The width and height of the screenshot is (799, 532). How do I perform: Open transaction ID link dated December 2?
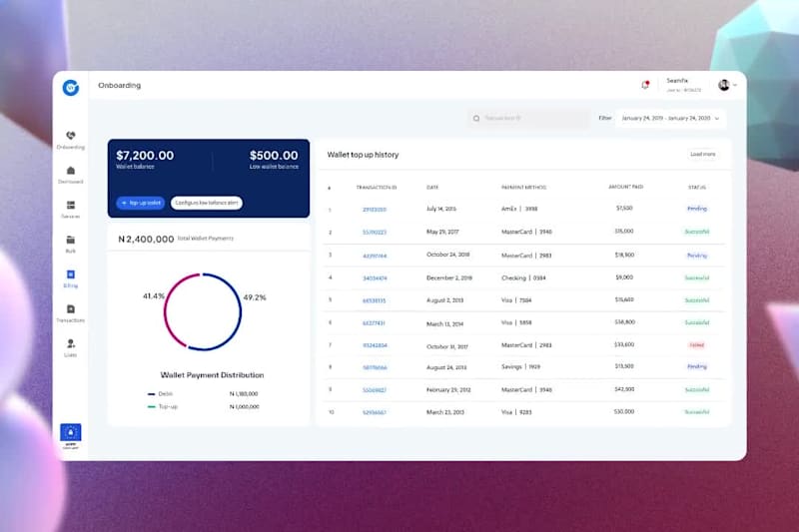coord(375,278)
